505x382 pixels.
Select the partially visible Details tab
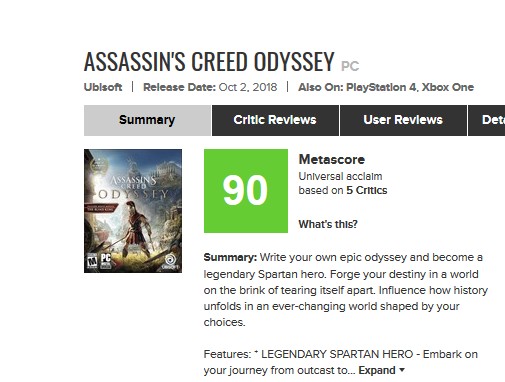[487, 120]
